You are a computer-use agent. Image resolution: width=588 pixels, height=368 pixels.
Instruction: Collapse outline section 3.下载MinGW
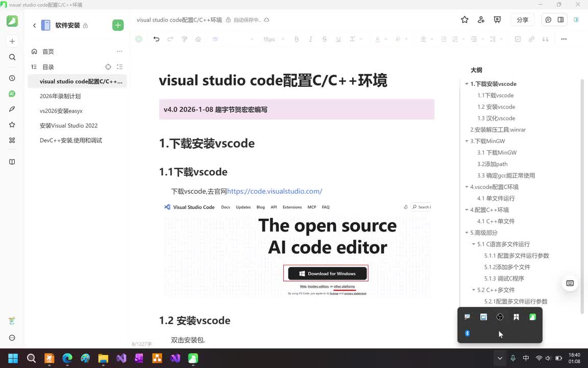(467, 141)
